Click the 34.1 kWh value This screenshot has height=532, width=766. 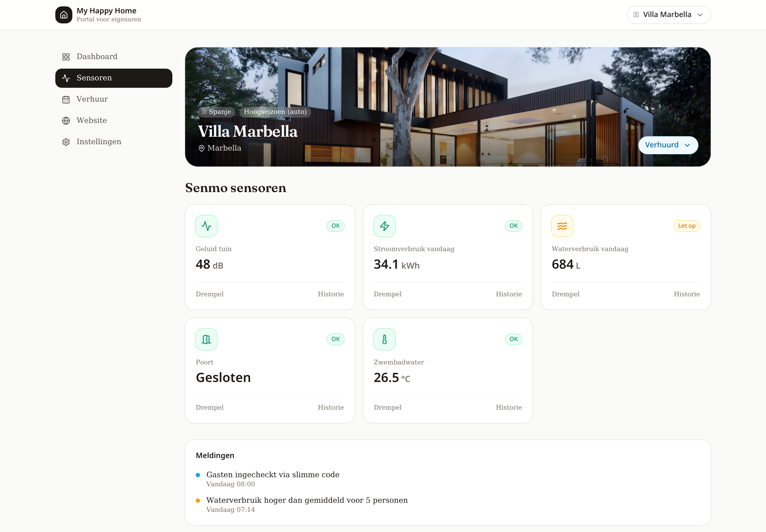[396, 264]
